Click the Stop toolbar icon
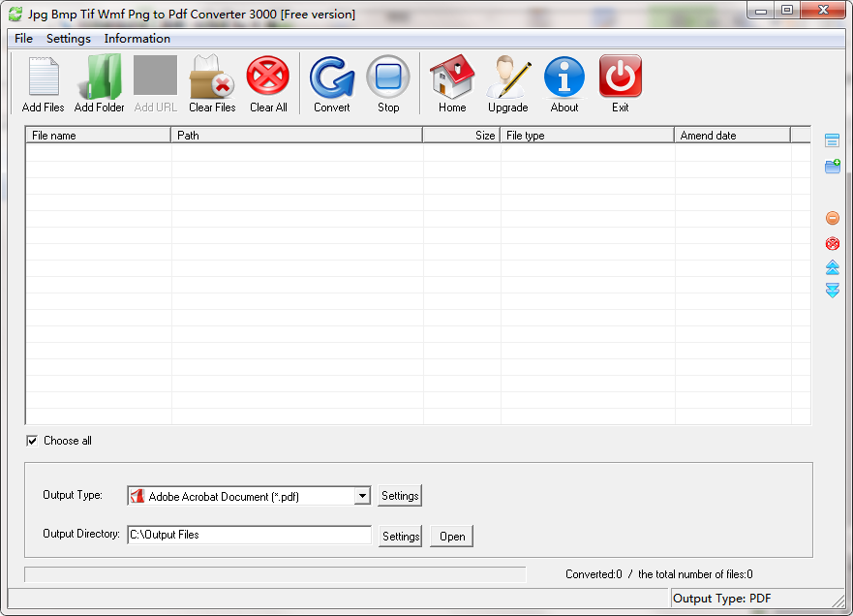The height and width of the screenshot is (616, 853). 388,77
